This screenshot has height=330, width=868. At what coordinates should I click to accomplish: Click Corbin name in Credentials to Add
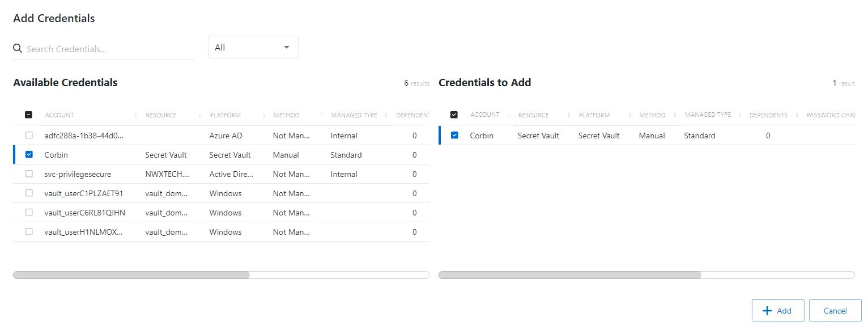pyautogui.click(x=482, y=136)
